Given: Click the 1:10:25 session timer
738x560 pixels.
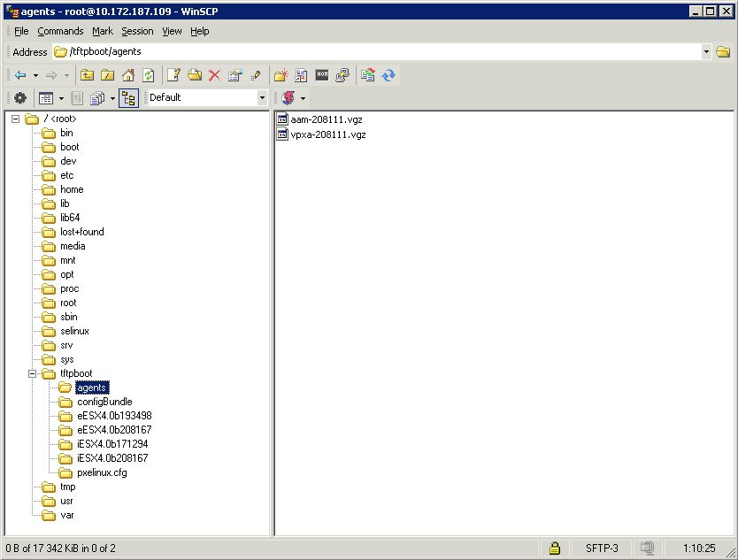Looking at the screenshot, I should (699, 548).
